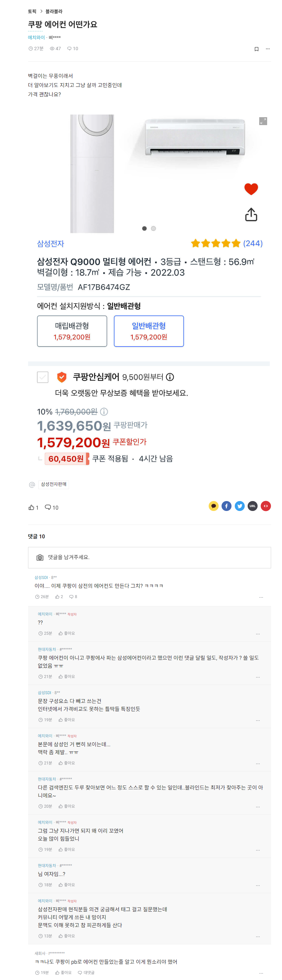Select the 일반배관형 option

coord(149,331)
